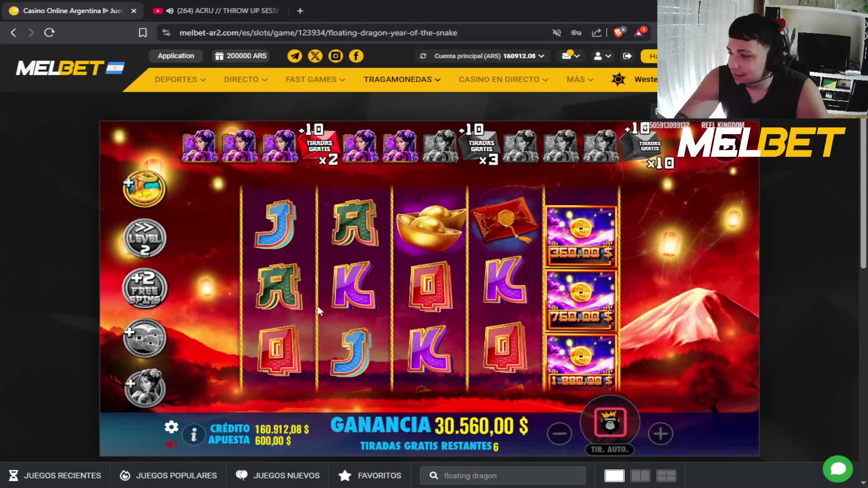868x488 pixels.
Task: Open the game info button
Action: (193, 435)
